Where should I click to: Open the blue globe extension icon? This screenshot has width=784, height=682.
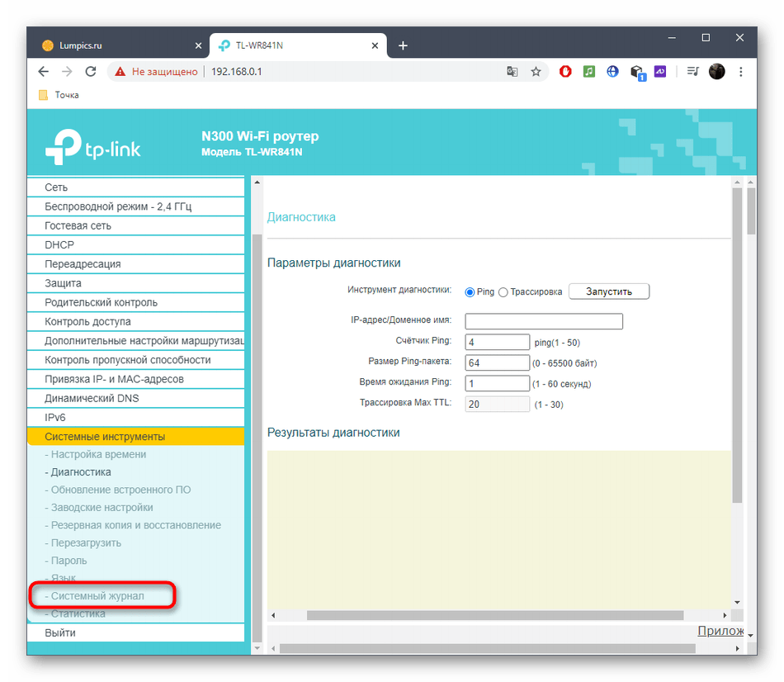(612, 72)
